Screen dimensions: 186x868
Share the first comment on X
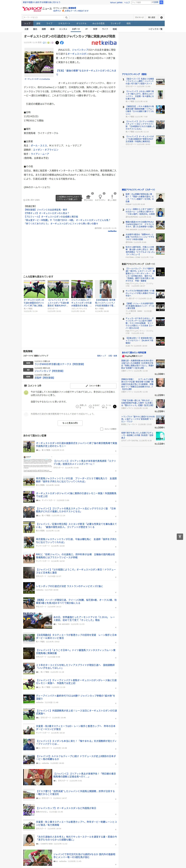pyautogui.click(x=115, y=406)
